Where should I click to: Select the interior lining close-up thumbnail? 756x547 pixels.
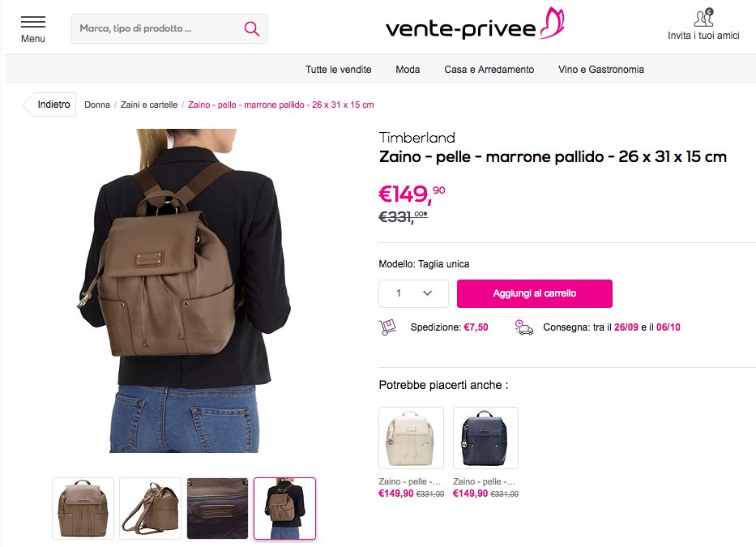tap(217, 508)
